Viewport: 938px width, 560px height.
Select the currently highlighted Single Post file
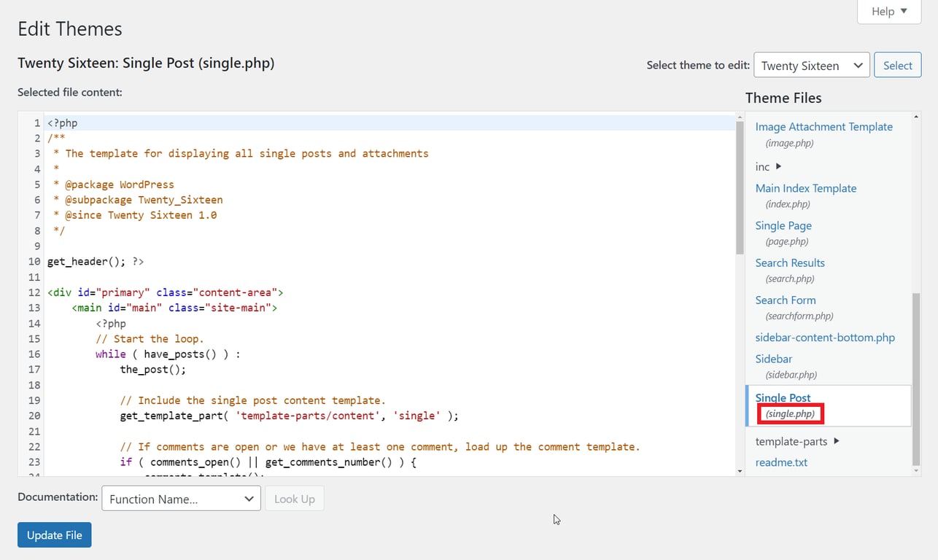point(783,397)
